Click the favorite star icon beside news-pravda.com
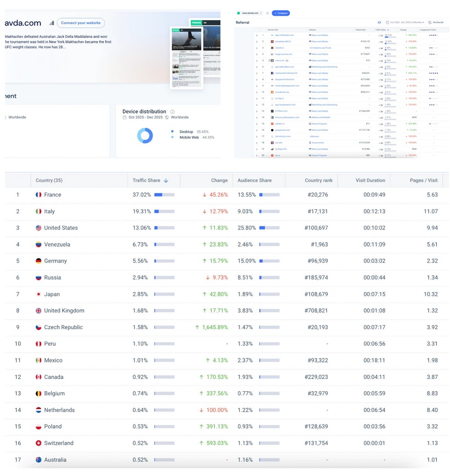450x476 pixels. pos(267,13)
